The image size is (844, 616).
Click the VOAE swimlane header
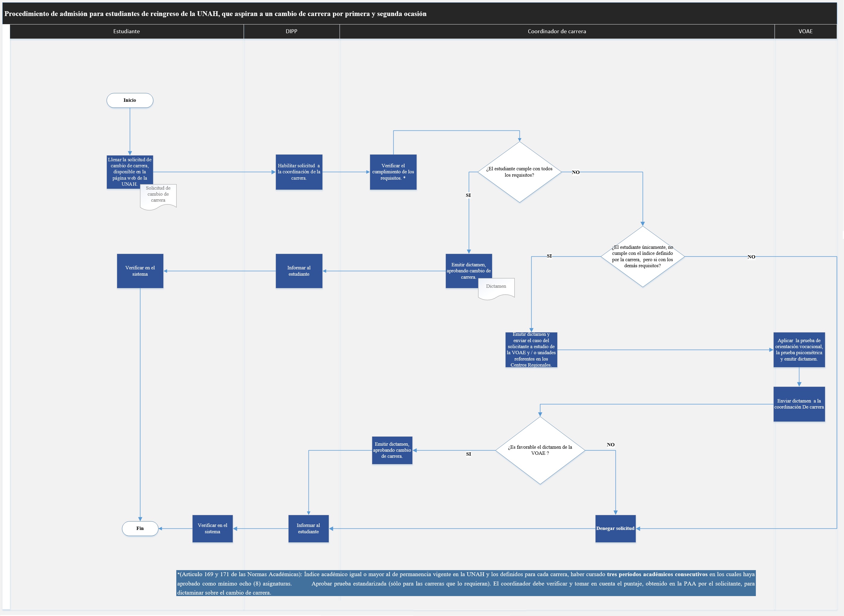pos(805,31)
